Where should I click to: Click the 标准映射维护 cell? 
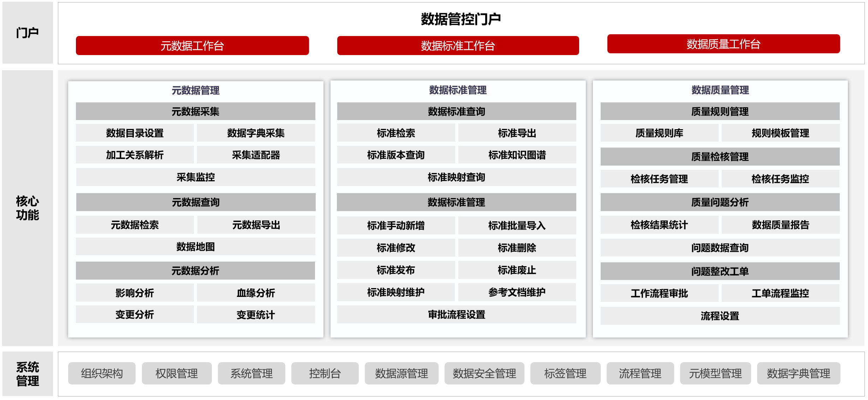coord(396,292)
